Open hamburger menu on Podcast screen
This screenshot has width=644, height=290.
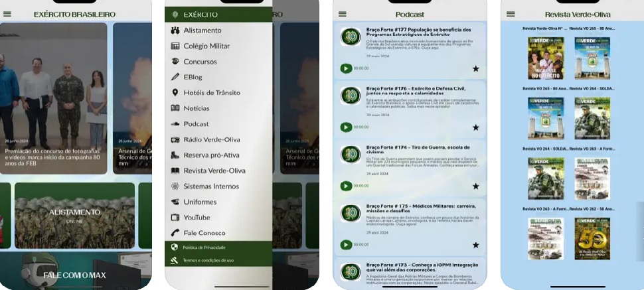[x=343, y=14]
